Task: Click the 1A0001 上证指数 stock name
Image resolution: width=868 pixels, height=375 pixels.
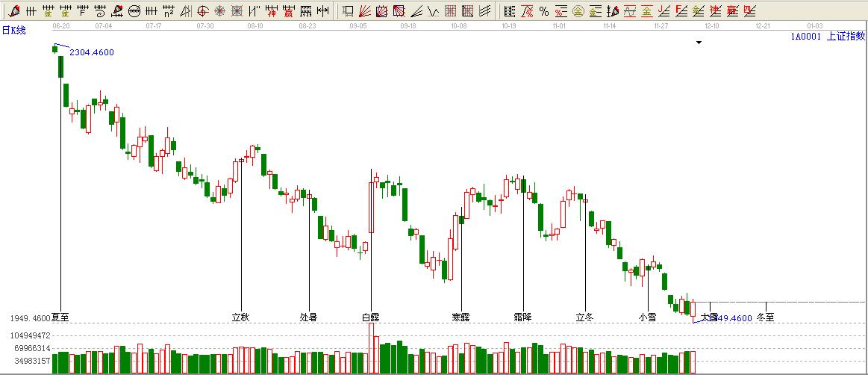Action: click(x=828, y=36)
